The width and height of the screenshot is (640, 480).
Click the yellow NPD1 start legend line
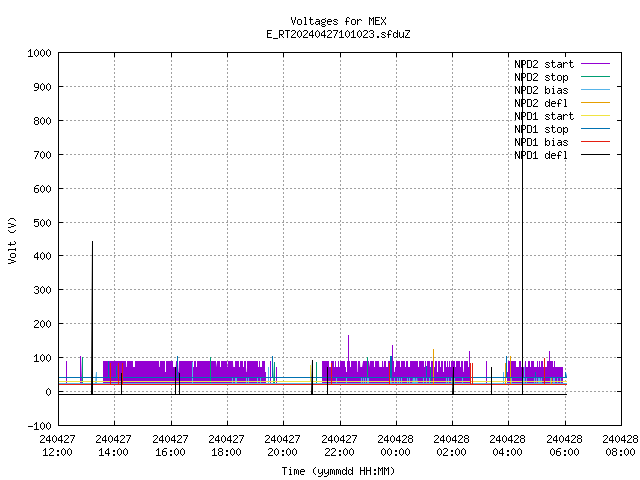click(595, 116)
